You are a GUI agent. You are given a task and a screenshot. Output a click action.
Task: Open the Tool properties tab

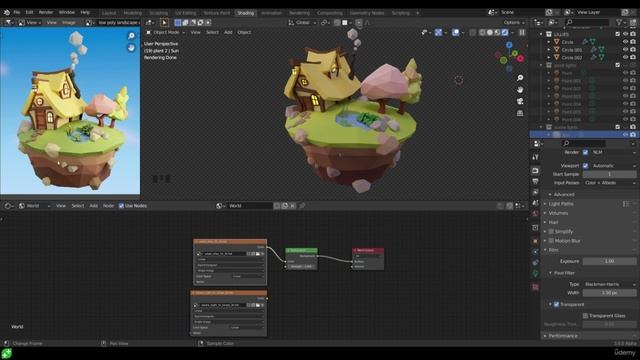(x=535, y=157)
